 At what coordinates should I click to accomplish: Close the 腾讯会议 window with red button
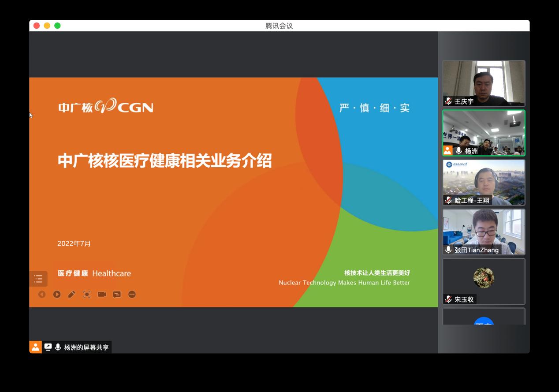click(37, 26)
